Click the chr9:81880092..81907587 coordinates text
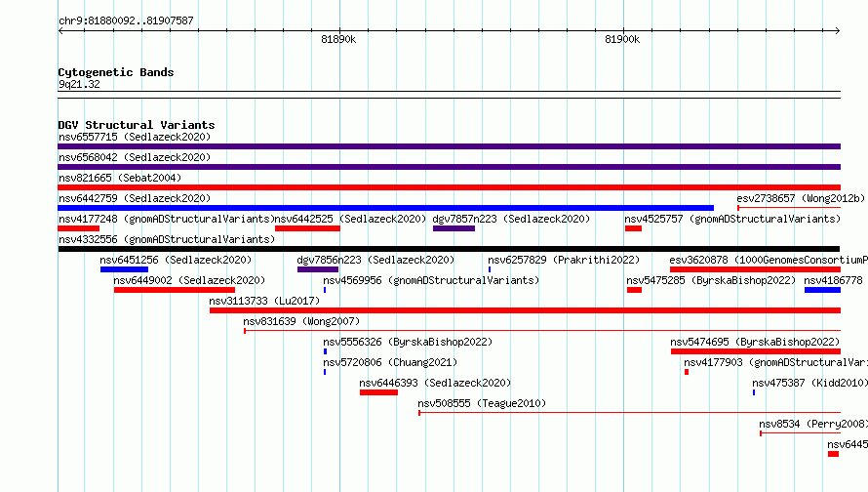The height and width of the screenshot is (492, 868). pyautogui.click(x=126, y=20)
